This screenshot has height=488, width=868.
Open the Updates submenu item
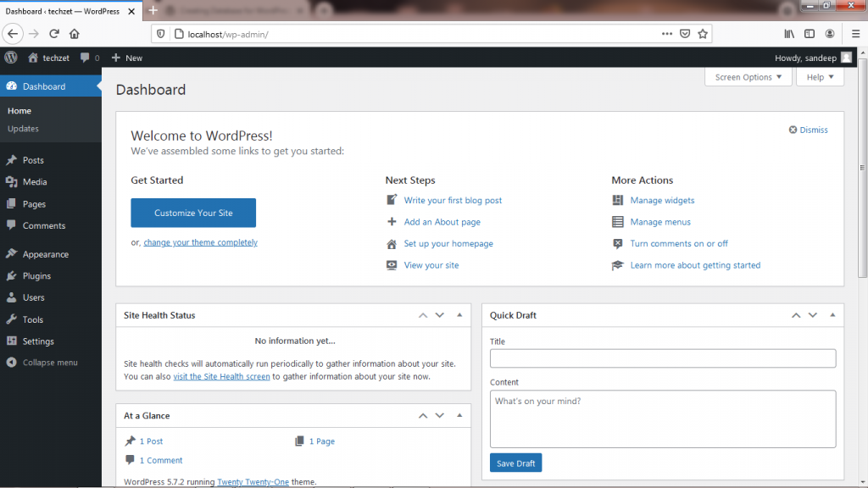point(23,129)
